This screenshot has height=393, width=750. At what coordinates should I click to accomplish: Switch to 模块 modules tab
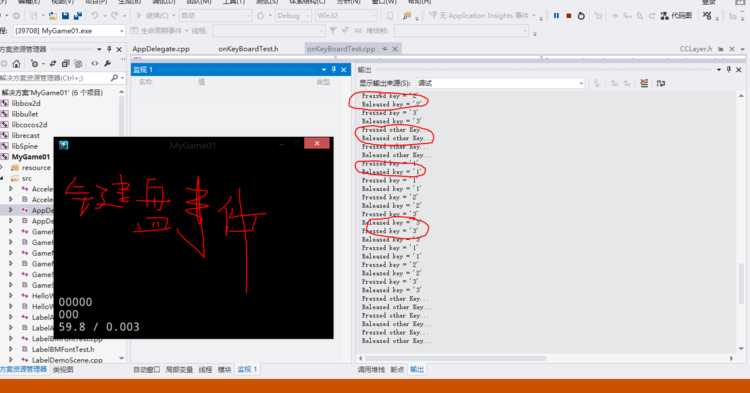tap(224, 370)
